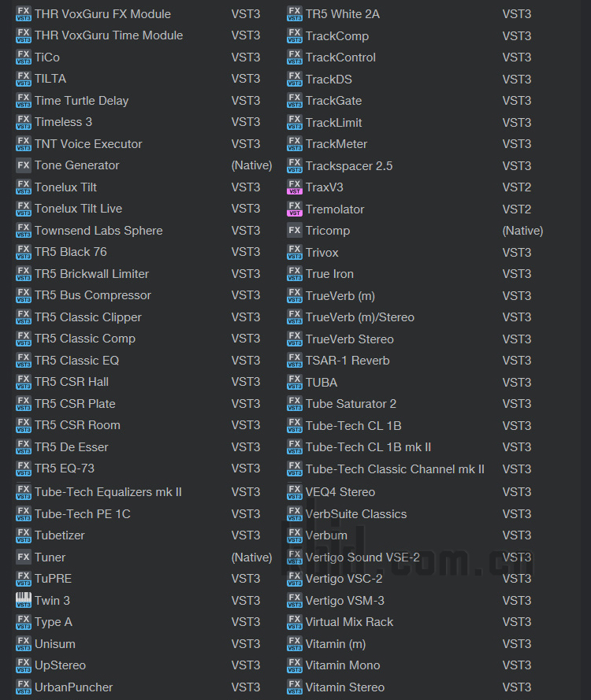Image resolution: width=591 pixels, height=700 pixels.
Task: Click the piano keyboard icon beside Twin 3
Action: (x=23, y=601)
